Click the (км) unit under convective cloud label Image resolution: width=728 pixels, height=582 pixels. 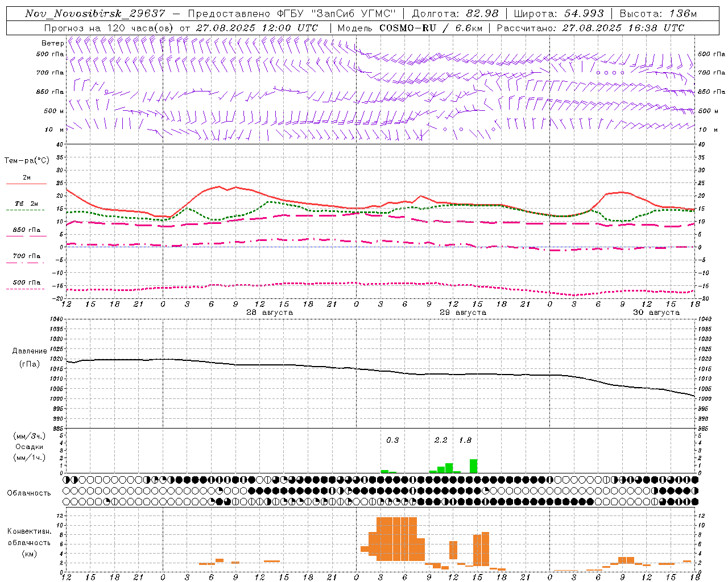pyautogui.click(x=29, y=554)
